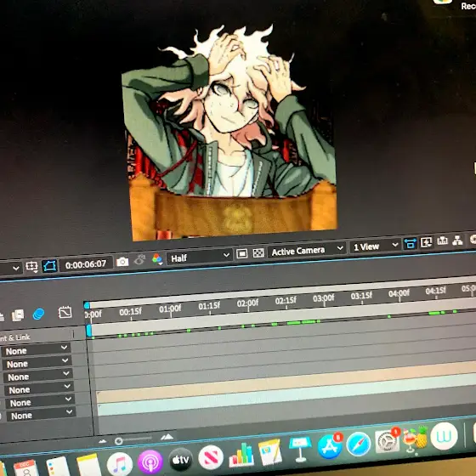Toggle the region of interest button
476x476 pixels.
coord(242,253)
